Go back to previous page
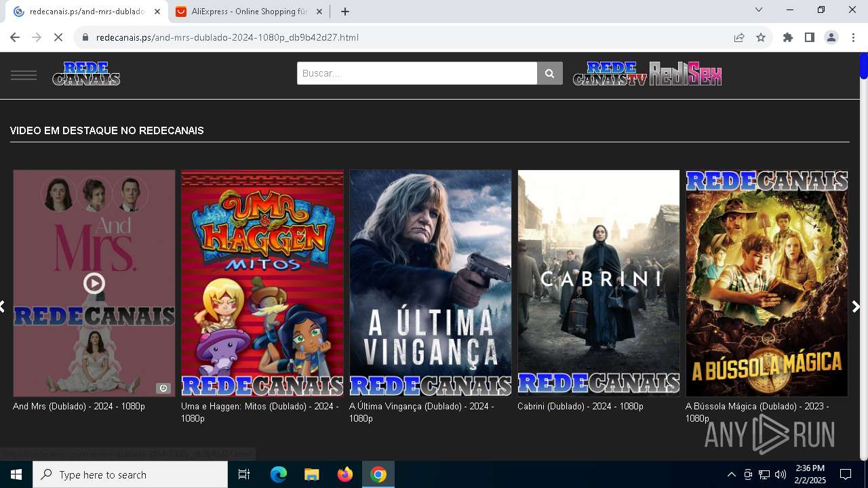Viewport: 868px width, 488px height. coord(15,37)
